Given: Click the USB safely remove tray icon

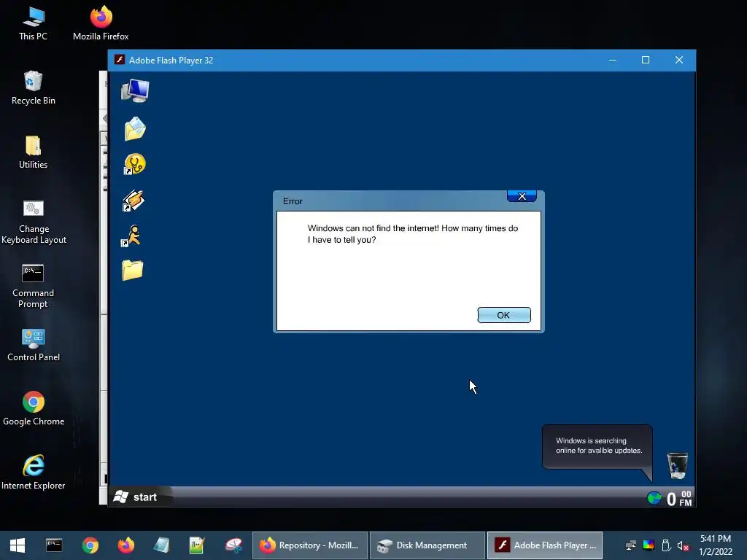Looking at the screenshot, I should coord(667,545).
